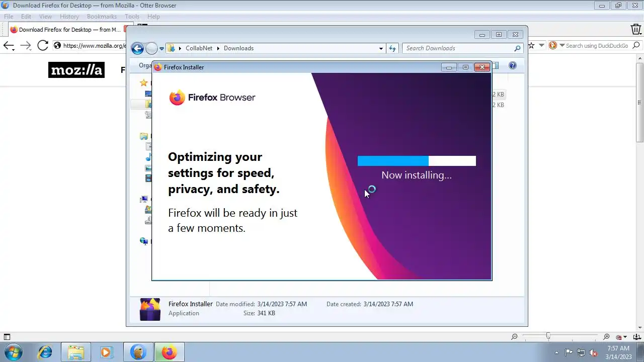The width and height of the screenshot is (644, 362).
Task: Open the View menu
Action: [45, 17]
